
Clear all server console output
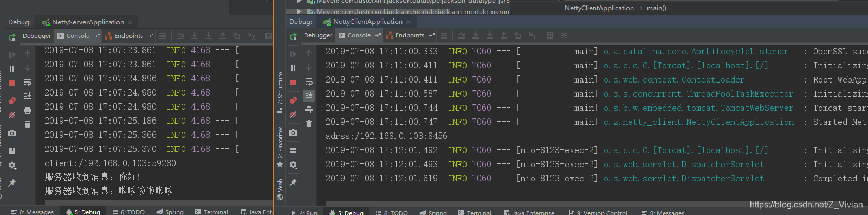[x=28, y=124]
